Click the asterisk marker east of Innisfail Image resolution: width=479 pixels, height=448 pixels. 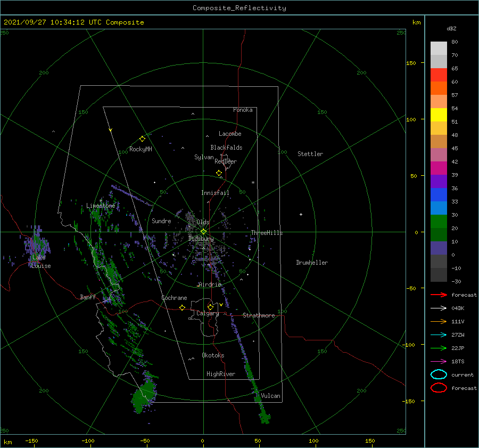pos(253,183)
